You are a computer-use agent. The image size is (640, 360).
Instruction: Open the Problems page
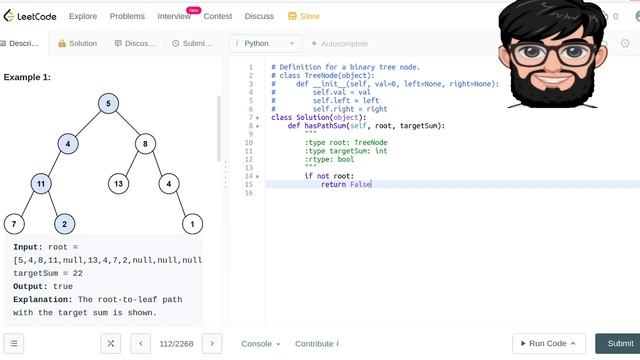click(127, 16)
